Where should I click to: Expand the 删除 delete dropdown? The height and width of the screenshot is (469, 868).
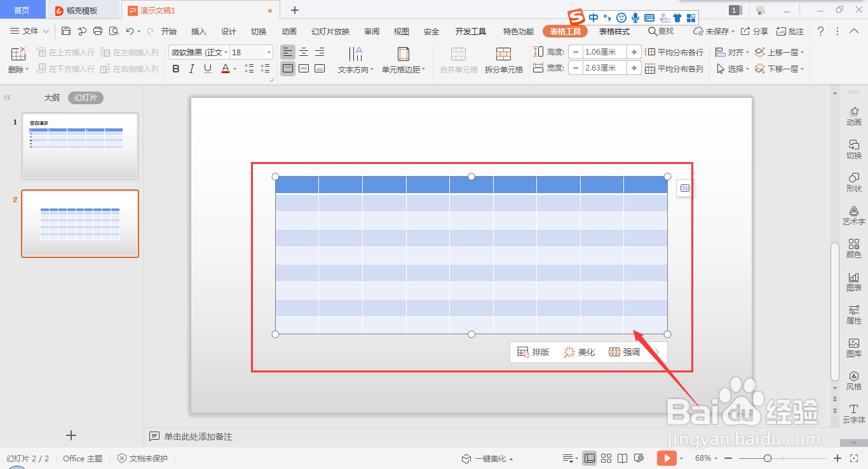tap(27, 69)
